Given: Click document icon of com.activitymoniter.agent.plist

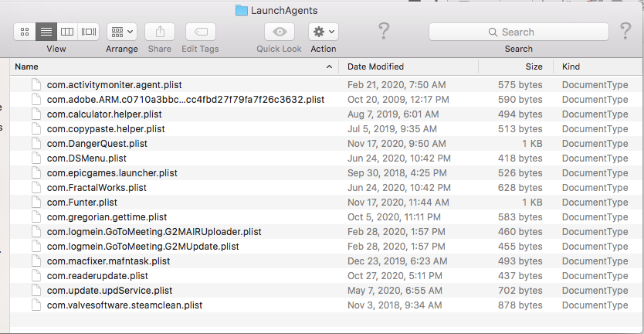Looking at the screenshot, I should pos(36,85).
